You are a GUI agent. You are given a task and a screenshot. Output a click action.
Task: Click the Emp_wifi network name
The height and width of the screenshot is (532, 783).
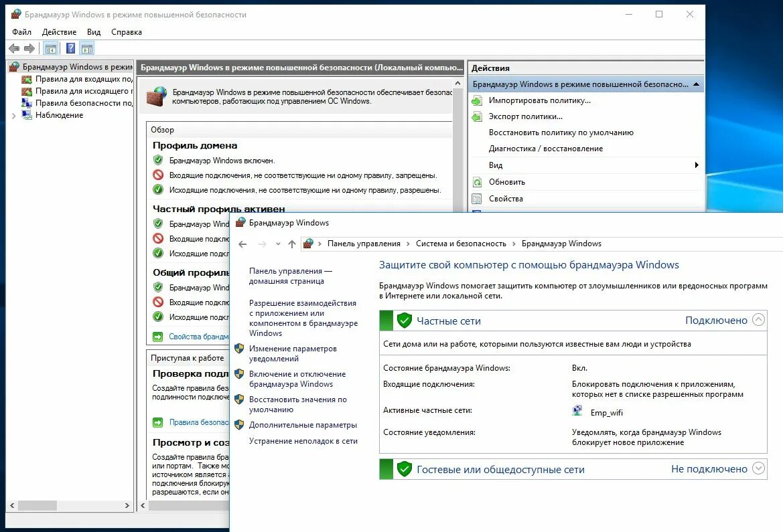point(606,413)
